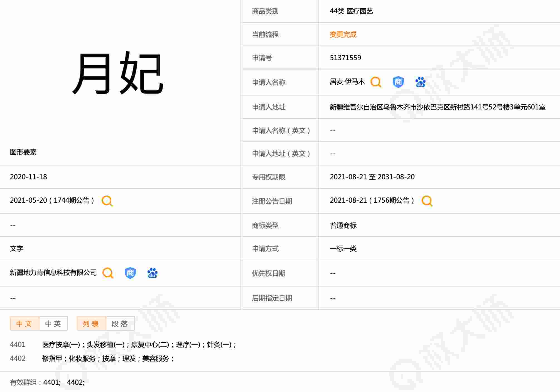Click 44类 医疗园艺 category value
The height and width of the screenshot is (392, 560).
point(351,11)
